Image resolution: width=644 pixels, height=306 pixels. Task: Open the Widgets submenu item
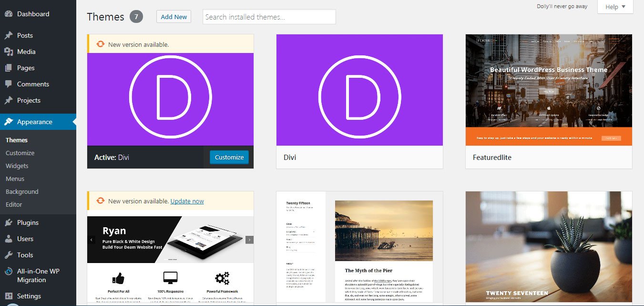click(17, 166)
